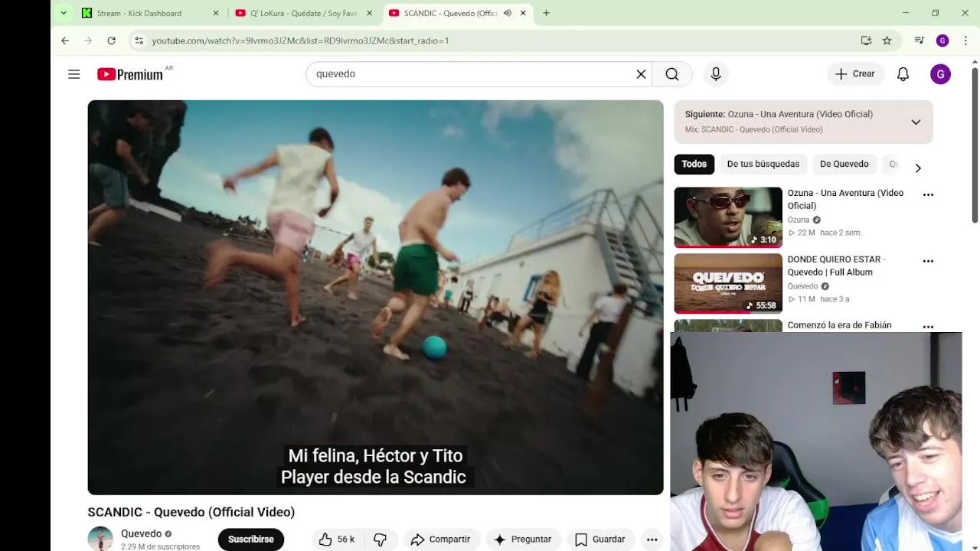Open a new browser tab
The height and width of the screenshot is (551, 980).
pos(546,13)
